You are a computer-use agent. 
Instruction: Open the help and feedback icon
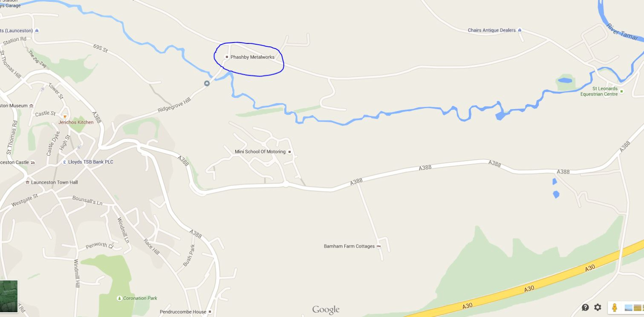tap(585, 307)
